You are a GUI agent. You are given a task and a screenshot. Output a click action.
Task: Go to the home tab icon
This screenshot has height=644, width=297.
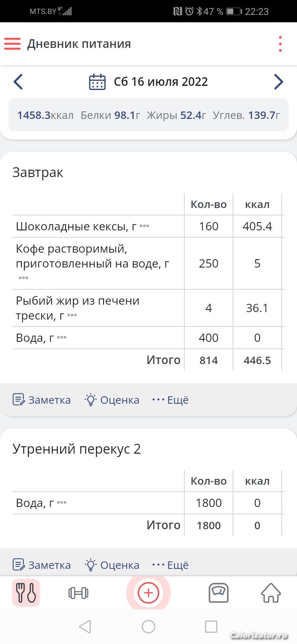271,593
